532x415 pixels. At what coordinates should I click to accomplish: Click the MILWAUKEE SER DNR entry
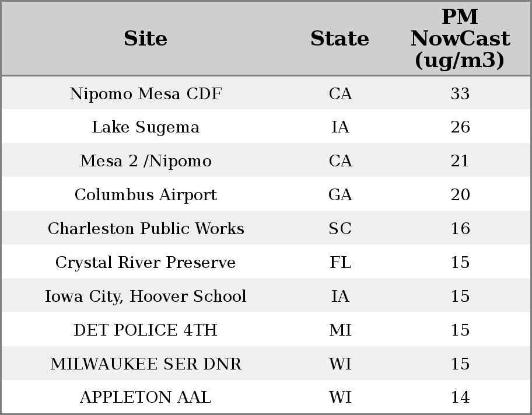[146, 364]
